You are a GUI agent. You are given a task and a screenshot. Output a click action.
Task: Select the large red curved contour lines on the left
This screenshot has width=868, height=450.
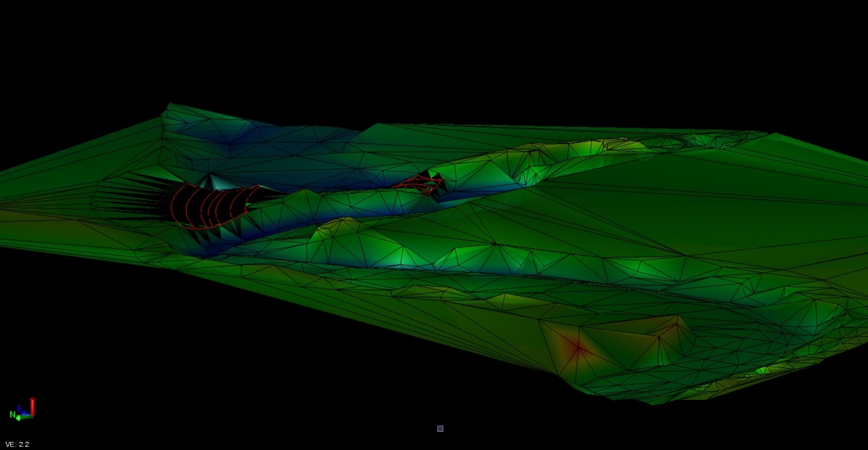pyautogui.click(x=210, y=207)
